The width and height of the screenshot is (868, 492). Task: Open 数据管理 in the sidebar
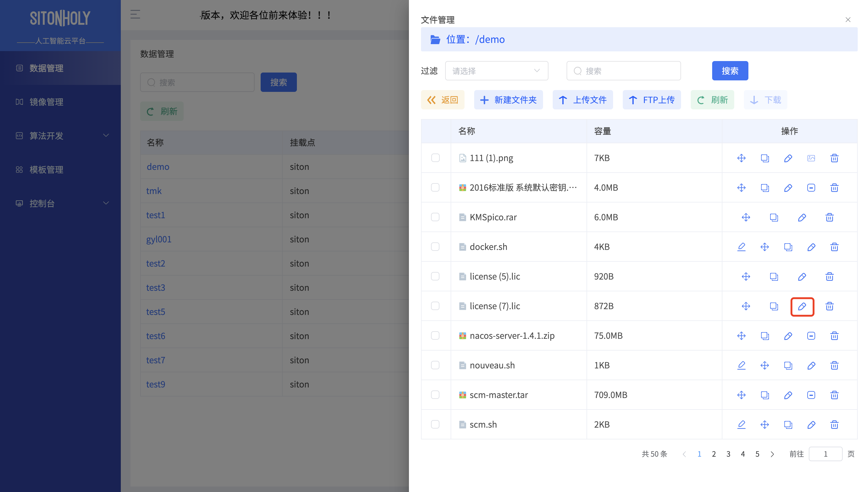(60, 68)
